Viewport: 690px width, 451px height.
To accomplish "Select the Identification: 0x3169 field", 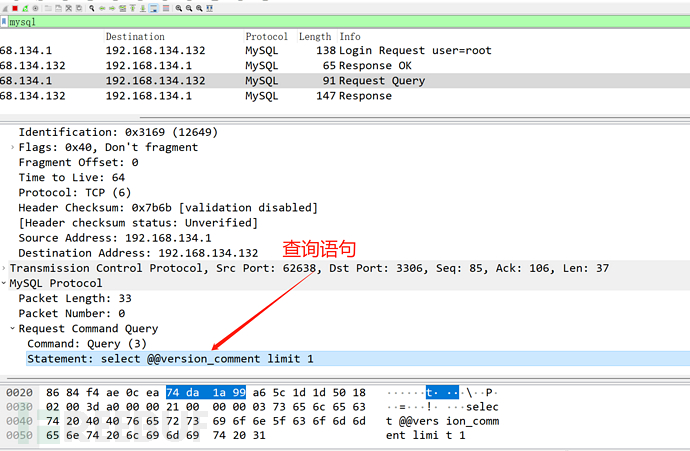I will [x=118, y=132].
